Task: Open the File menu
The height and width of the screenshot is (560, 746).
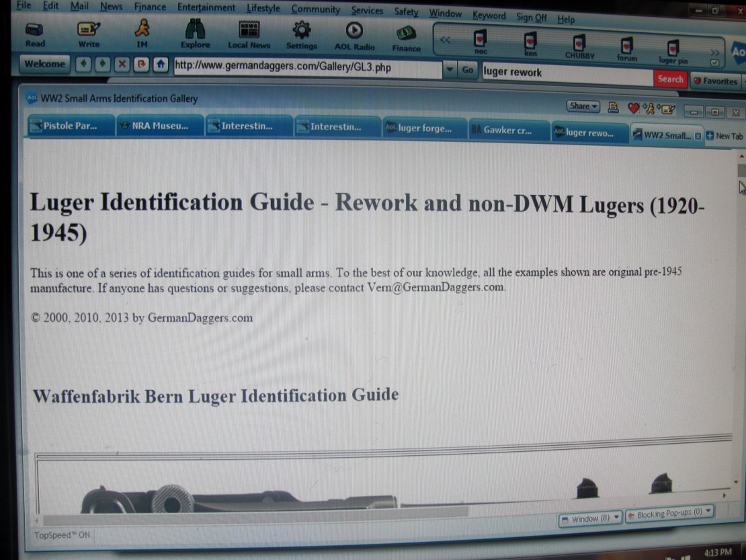Action: (x=24, y=5)
